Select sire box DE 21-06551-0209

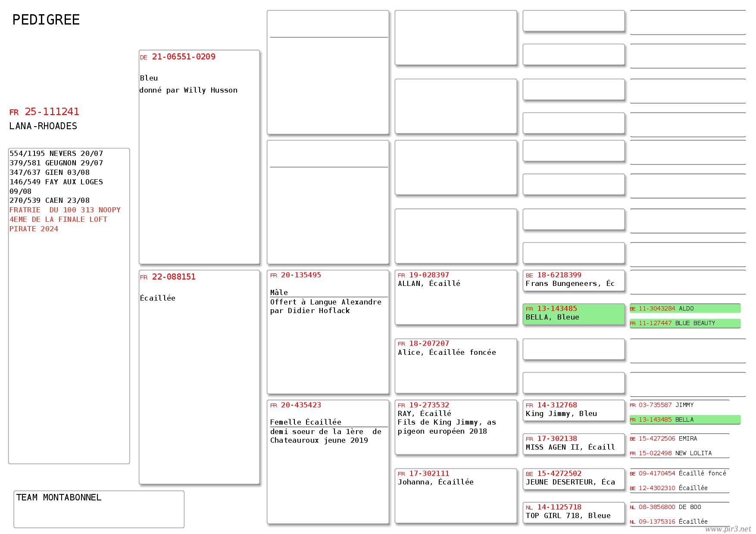click(199, 157)
